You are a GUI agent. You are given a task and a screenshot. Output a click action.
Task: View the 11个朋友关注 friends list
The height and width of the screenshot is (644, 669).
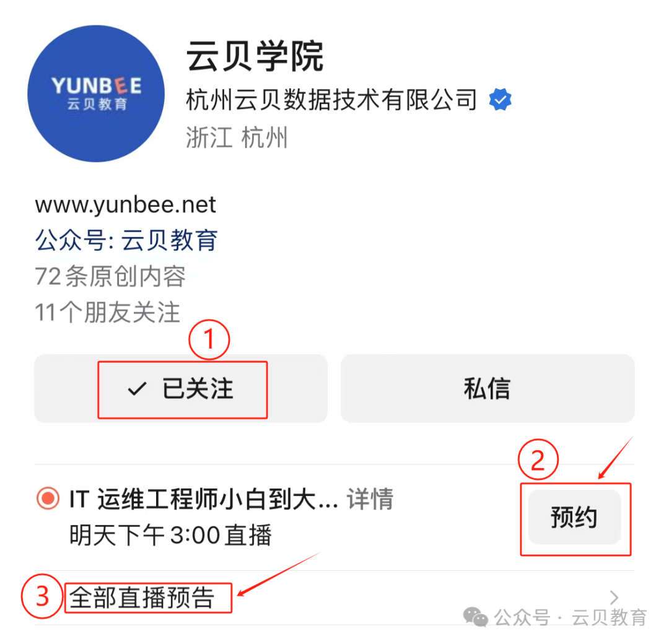point(108,311)
